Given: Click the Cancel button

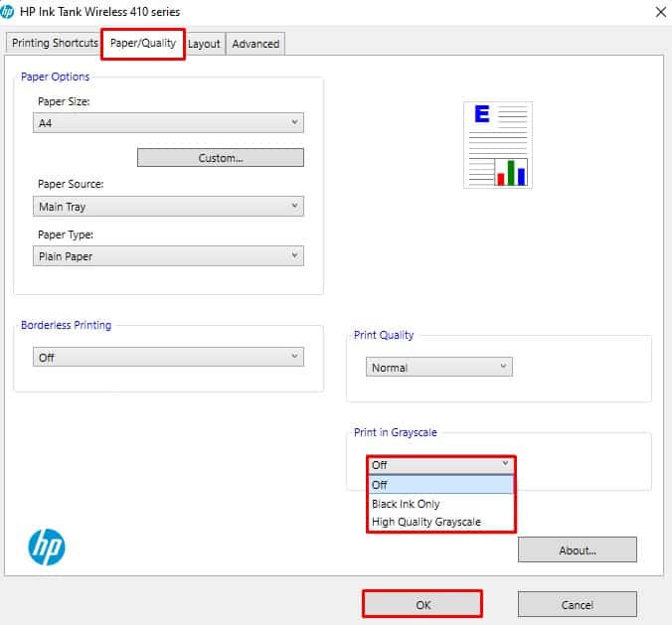Looking at the screenshot, I should pos(578,604).
